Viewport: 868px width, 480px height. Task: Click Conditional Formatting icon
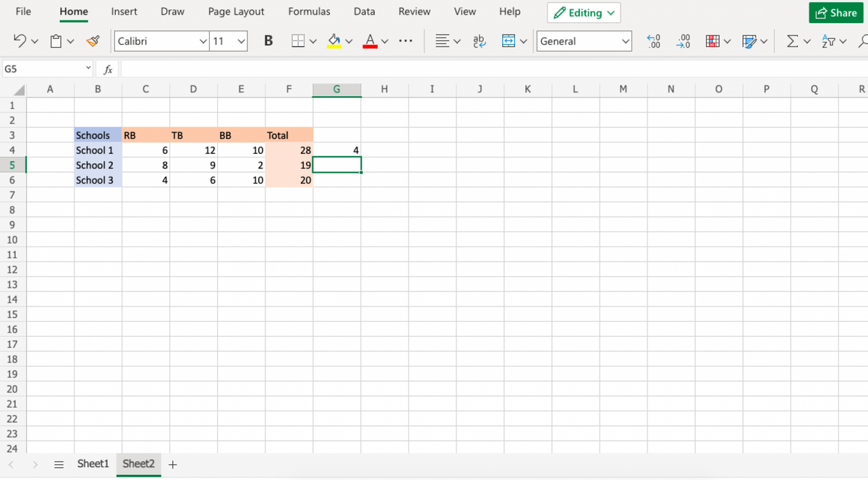click(713, 41)
